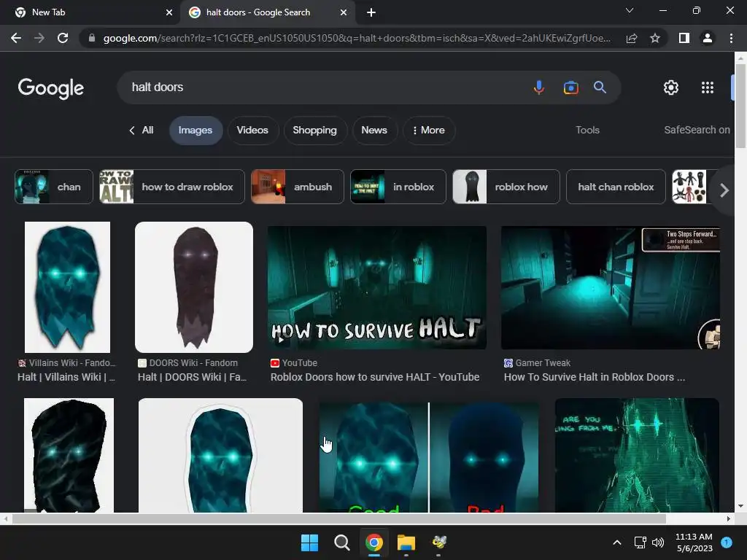Viewport: 747px width, 560px height.
Task: Open DOORS Wiki Halt image
Action: tap(194, 287)
